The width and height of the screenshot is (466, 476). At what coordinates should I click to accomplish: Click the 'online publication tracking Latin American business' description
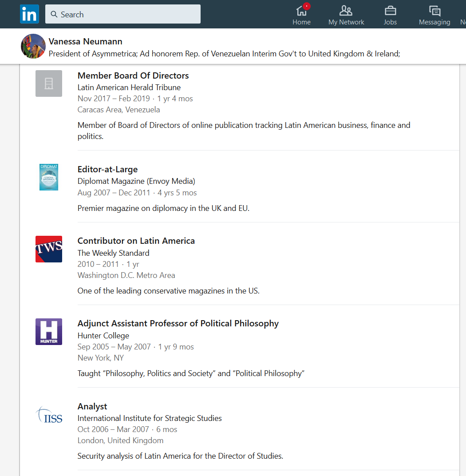click(244, 131)
